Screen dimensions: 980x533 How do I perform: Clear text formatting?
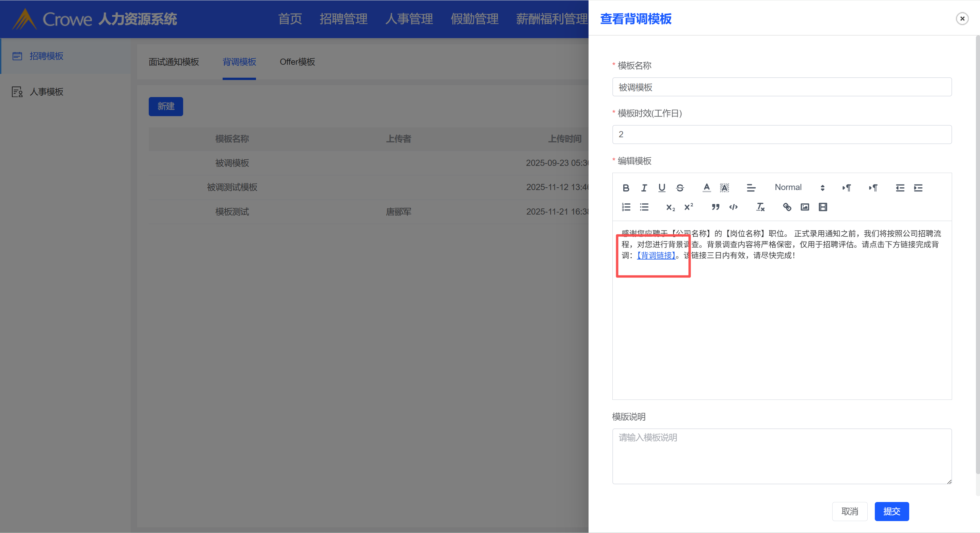coord(760,207)
